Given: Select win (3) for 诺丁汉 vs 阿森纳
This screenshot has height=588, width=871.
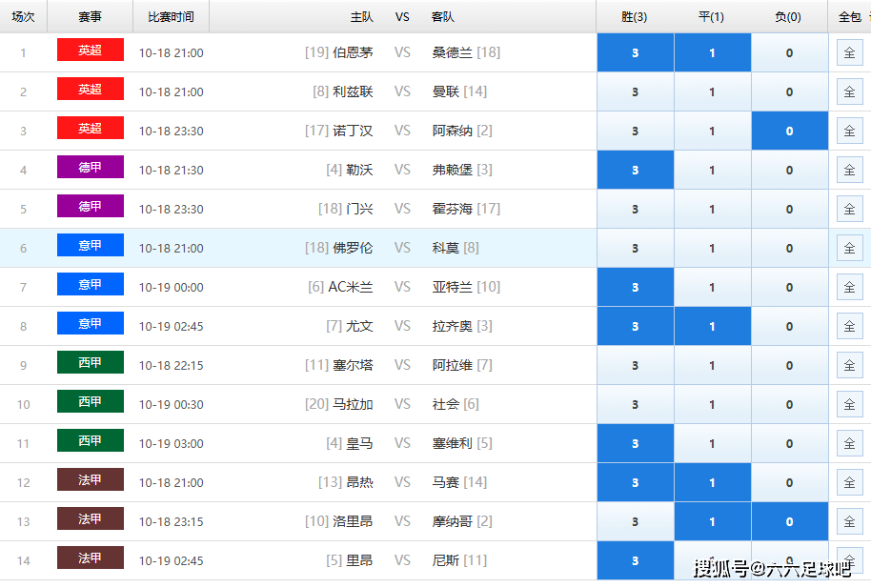Looking at the screenshot, I should (x=636, y=132).
